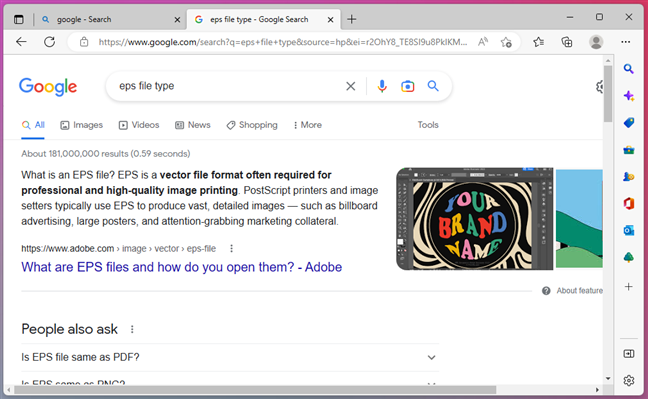Open People also ask options menu
This screenshot has height=399, width=648.
(x=132, y=330)
